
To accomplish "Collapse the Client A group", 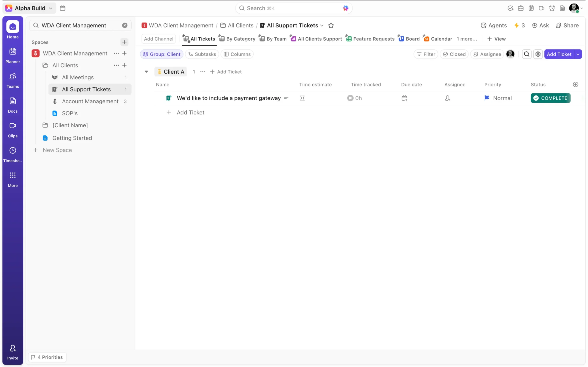I will tap(146, 72).
